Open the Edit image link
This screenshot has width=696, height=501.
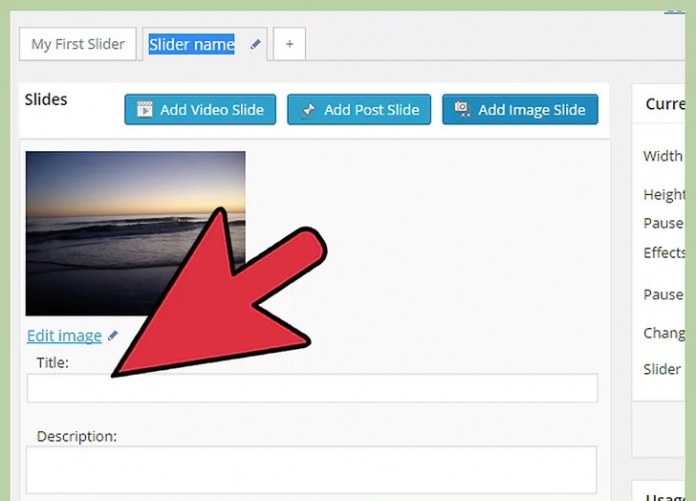click(x=64, y=336)
